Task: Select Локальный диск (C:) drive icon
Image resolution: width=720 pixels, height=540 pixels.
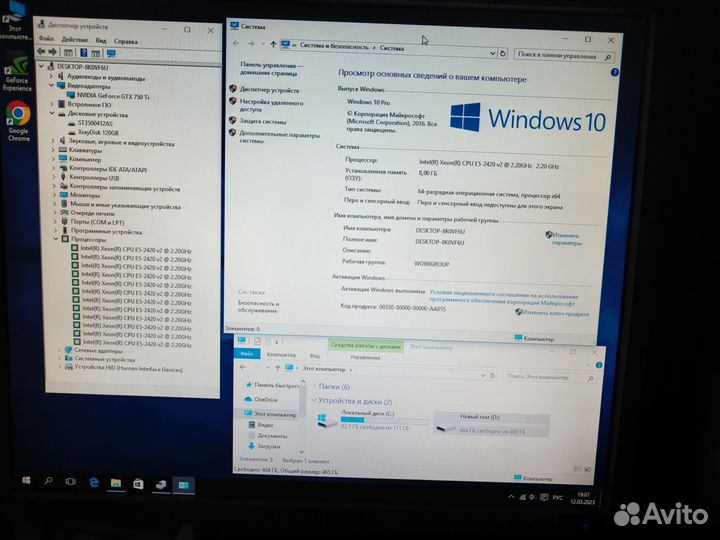Action: click(x=327, y=420)
